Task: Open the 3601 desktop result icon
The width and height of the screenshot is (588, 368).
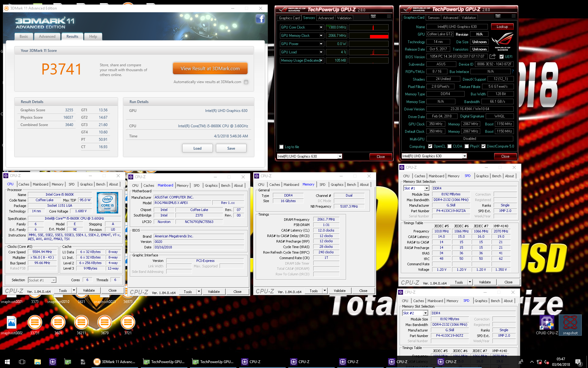Action: point(58,325)
